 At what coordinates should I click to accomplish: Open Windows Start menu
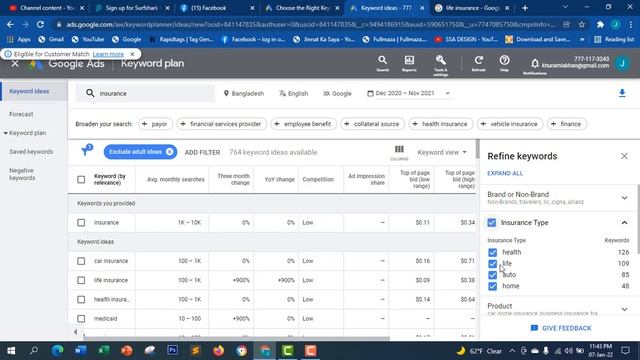click(11, 351)
